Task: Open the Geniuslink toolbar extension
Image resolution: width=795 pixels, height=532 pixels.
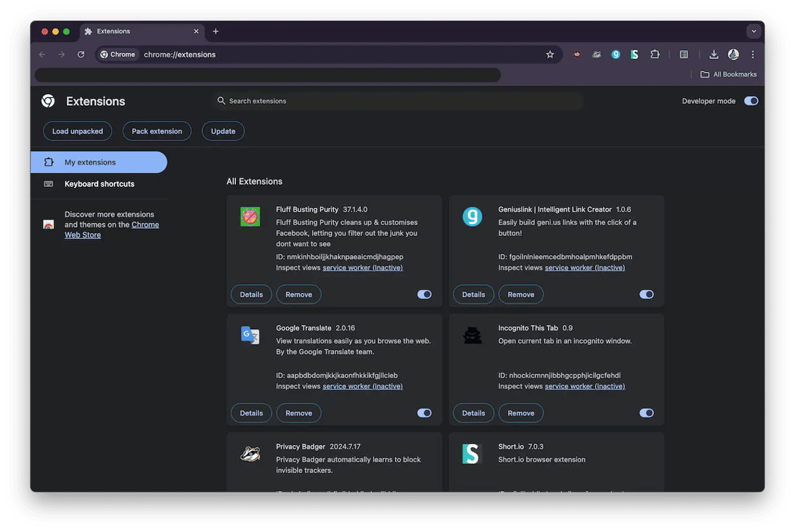Action: pyautogui.click(x=615, y=55)
